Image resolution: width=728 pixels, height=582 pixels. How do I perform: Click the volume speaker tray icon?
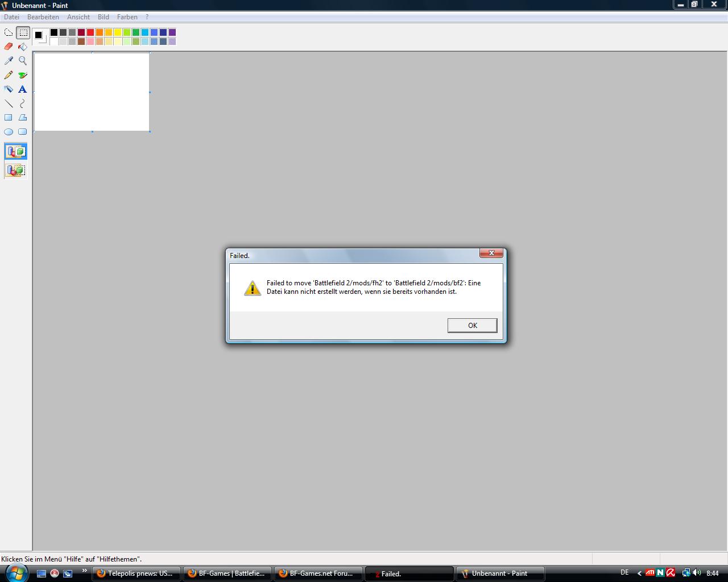click(x=697, y=573)
